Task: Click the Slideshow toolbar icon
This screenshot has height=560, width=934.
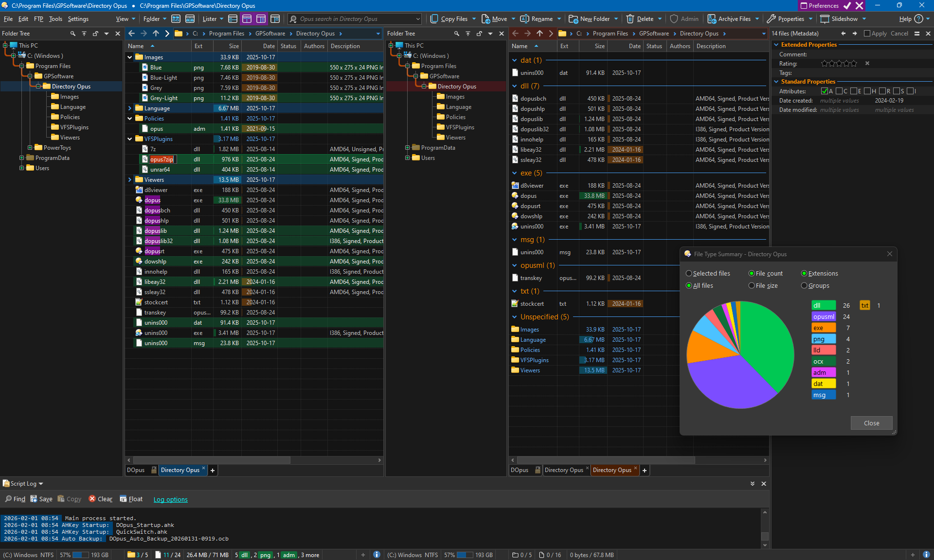Action: pos(825,19)
